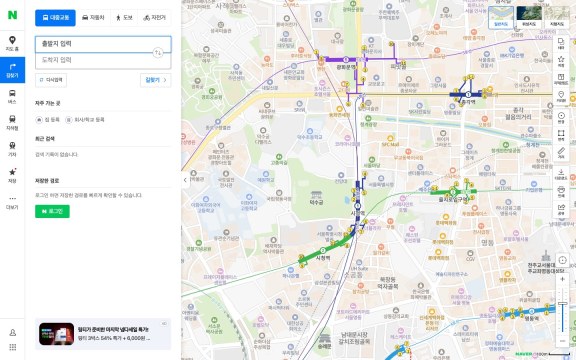This screenshot has width=576, height=360.
Task: Toggle the first map tool below map types
Action: coord(561,43)
